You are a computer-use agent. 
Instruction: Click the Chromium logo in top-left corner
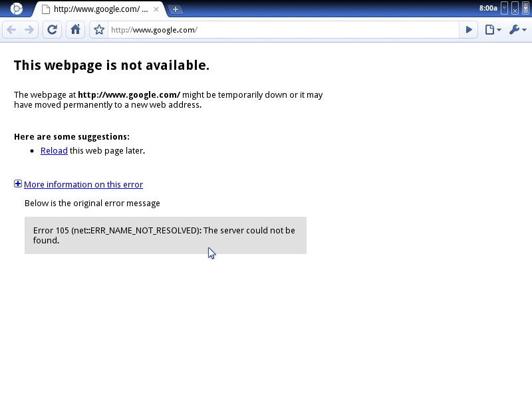[17, 9]
